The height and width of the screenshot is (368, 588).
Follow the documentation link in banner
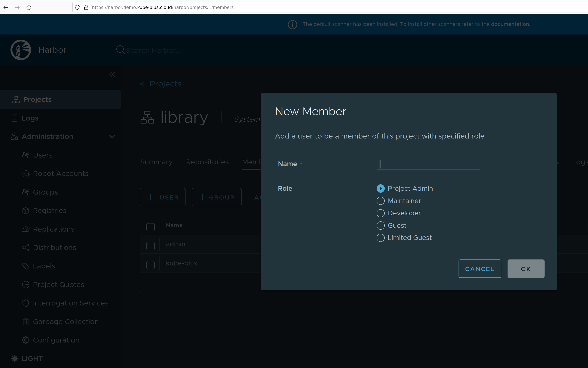511,24
